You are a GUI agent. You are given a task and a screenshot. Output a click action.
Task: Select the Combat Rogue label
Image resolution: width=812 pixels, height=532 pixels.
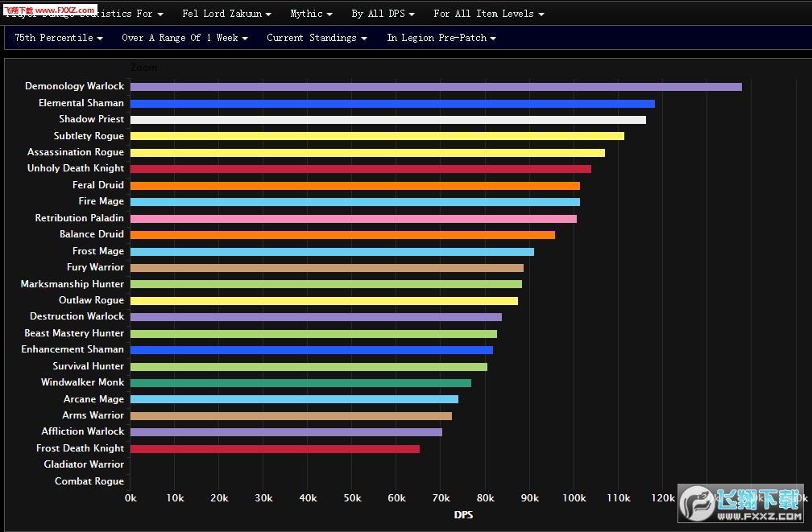89,481
